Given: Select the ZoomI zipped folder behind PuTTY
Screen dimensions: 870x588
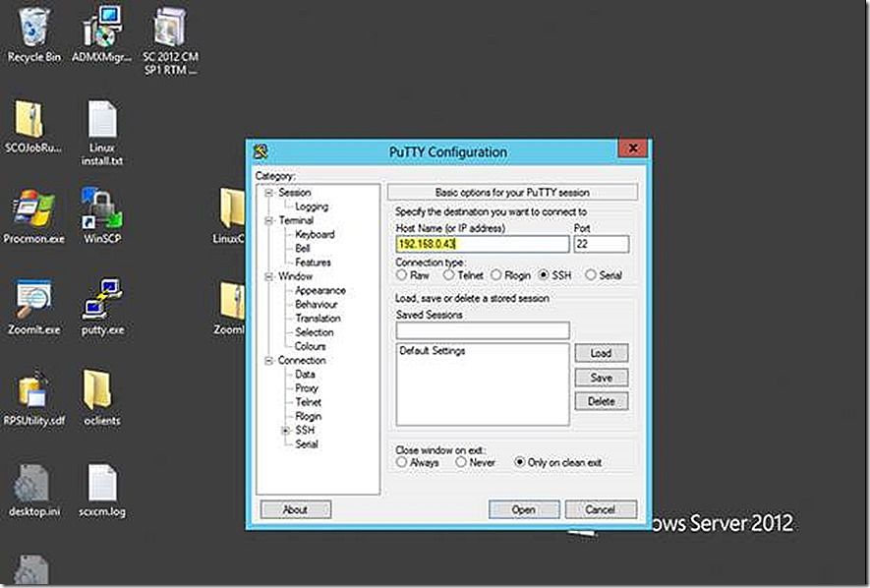Looking at the screenshot, I should (230, 307).
